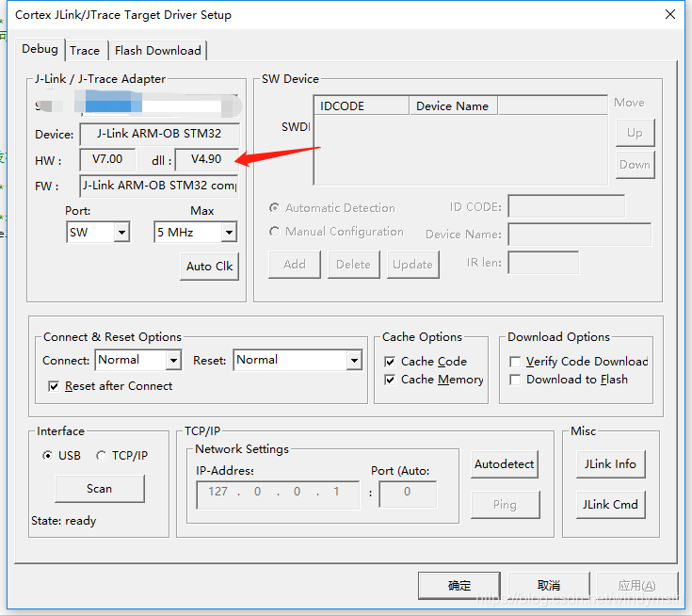Open JLink Info

point(611,464)
